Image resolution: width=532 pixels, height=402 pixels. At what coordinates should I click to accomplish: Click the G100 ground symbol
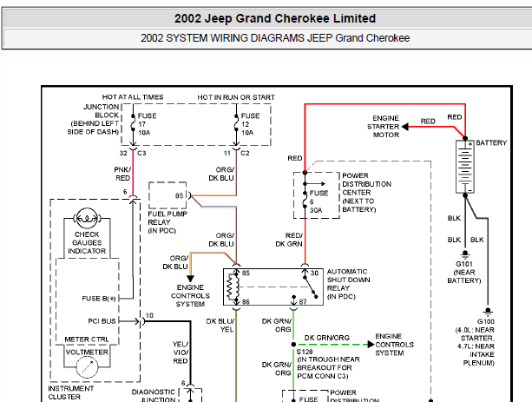pyautogui.click(x=488, y=313)
